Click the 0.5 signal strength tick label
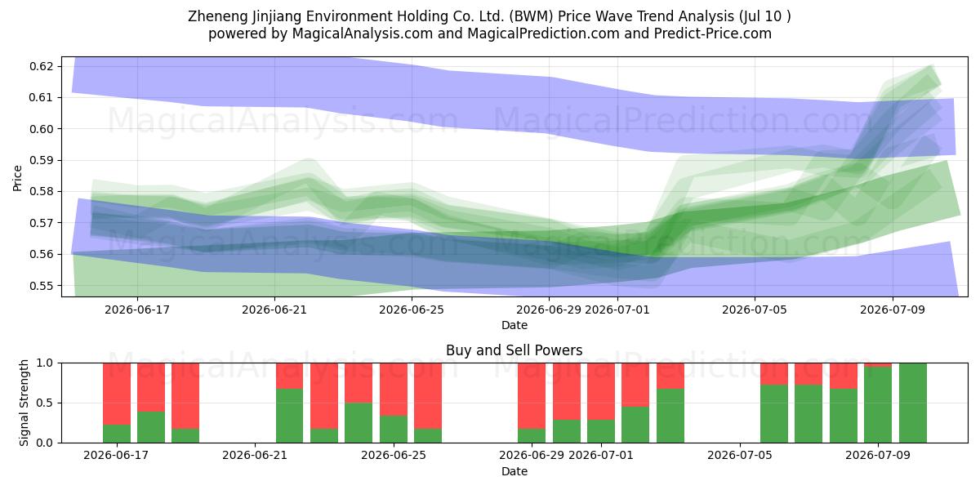The image size is (980, 490). [46, 403]
